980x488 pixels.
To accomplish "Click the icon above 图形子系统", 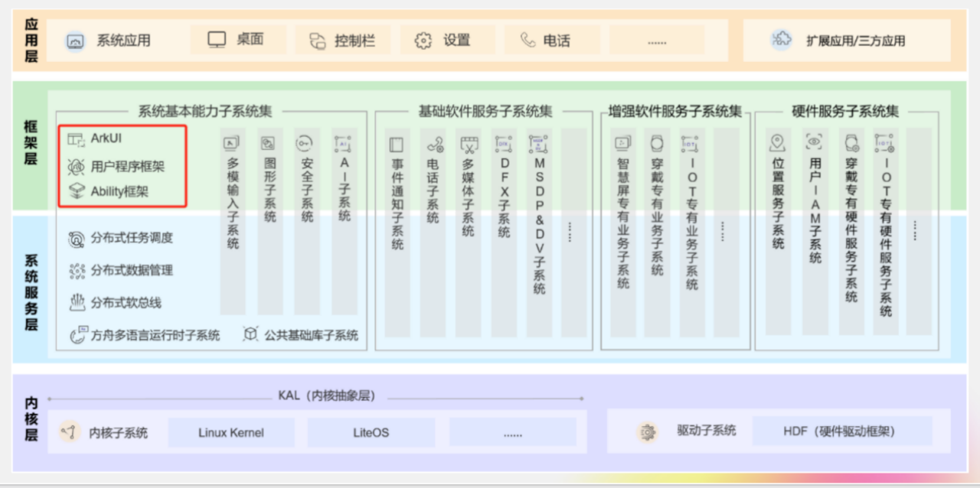I will 268,143.
